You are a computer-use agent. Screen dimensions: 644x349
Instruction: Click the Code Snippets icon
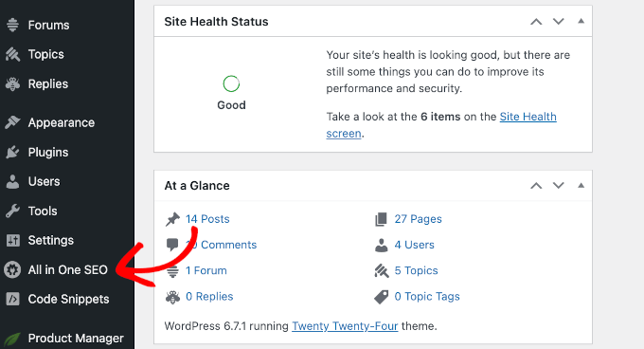12,299
